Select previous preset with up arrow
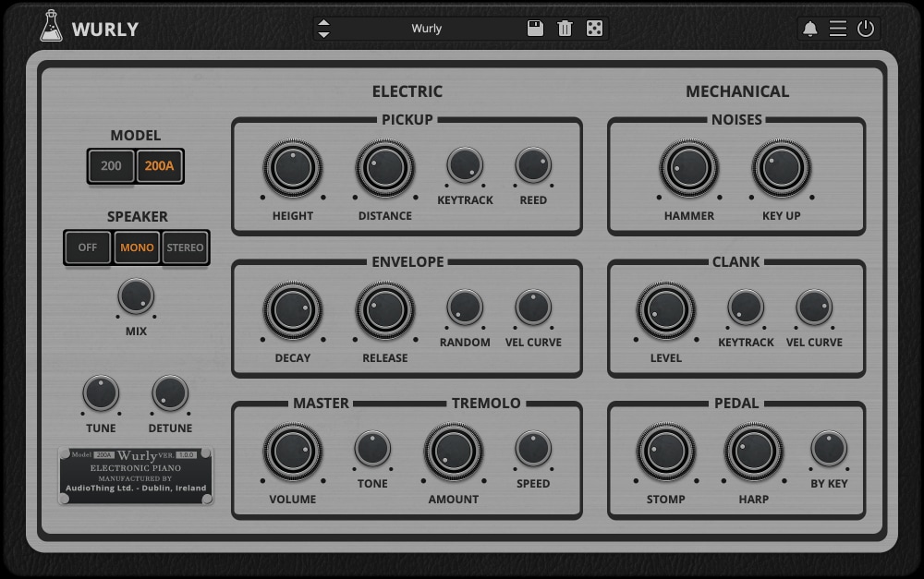This screenshot has width=924, height=579. 323,23
